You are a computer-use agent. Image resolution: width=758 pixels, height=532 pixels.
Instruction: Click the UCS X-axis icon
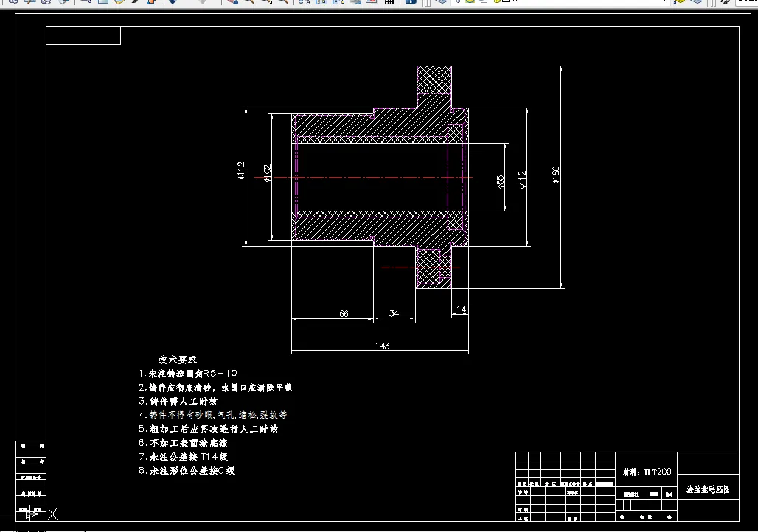(x=52, y=514)
